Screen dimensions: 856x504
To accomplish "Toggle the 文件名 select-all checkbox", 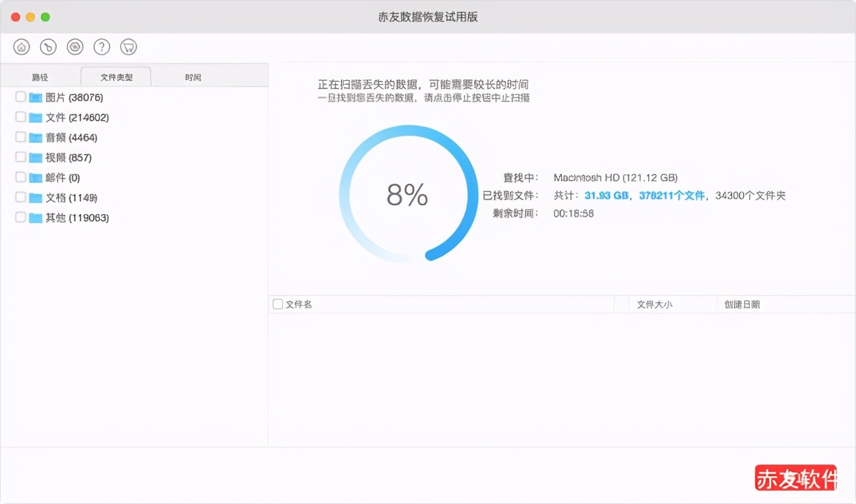I will point(277,303).
